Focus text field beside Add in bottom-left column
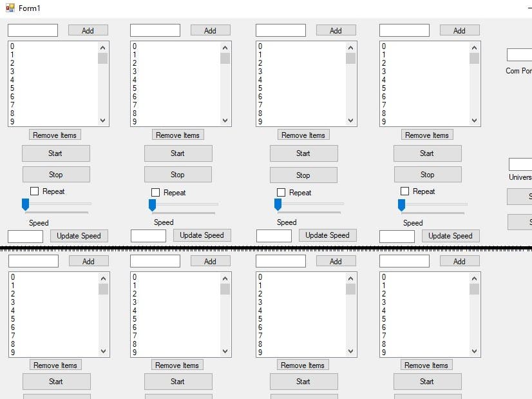 pyautogui.click(x=33, y=261)
